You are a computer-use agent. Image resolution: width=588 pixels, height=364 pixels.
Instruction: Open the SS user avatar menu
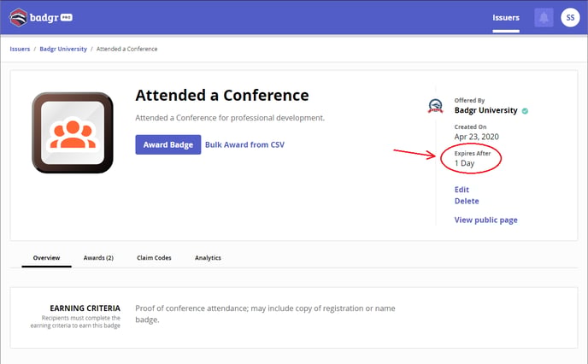point(570,18)
